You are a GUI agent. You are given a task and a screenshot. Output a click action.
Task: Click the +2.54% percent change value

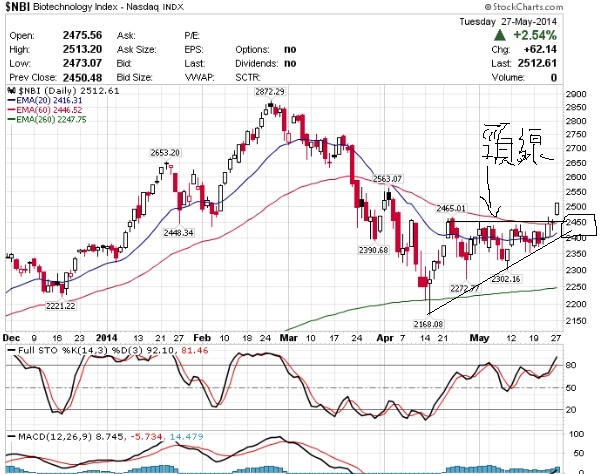(x=535, y=35)
